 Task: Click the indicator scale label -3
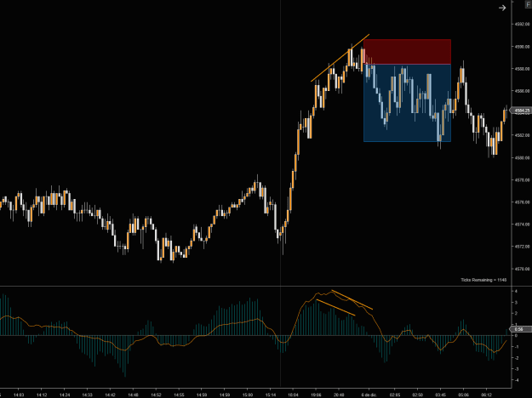pos(516,369)
